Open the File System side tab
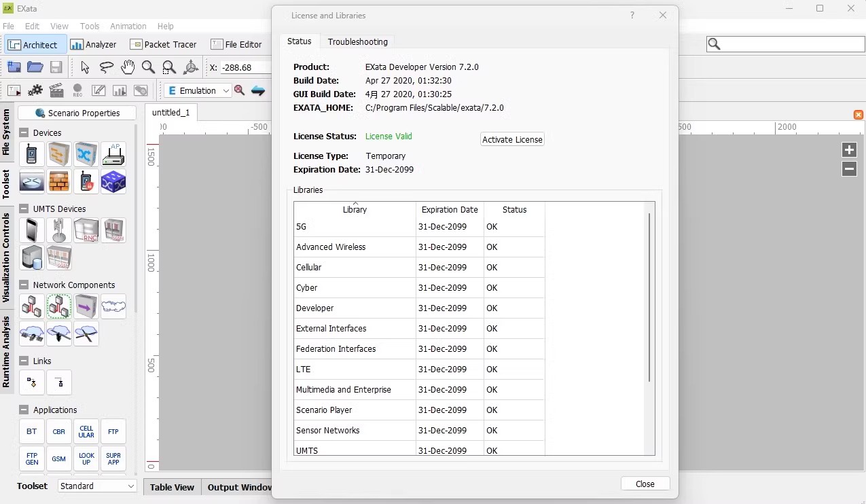 click(x=6, y=132)
